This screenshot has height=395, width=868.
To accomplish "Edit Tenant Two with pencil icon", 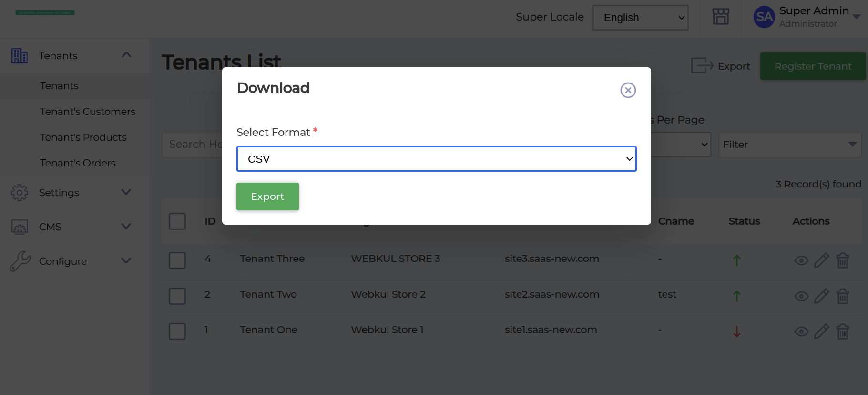I will (x=821, y=296).
